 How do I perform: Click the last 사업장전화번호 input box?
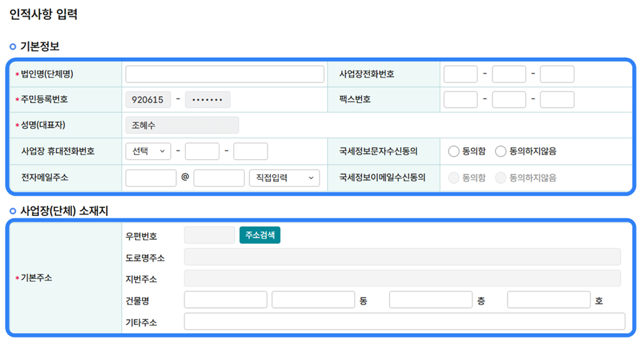point(557,74)
